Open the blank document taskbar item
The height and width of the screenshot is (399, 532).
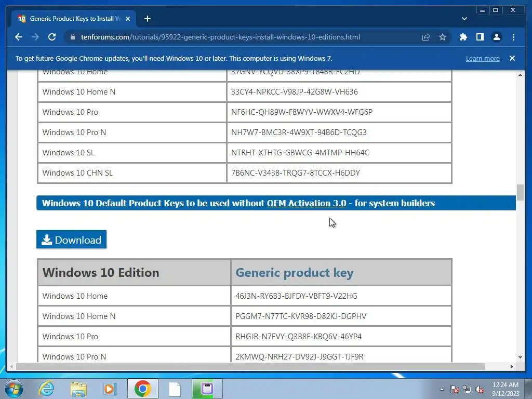(175, 389)
